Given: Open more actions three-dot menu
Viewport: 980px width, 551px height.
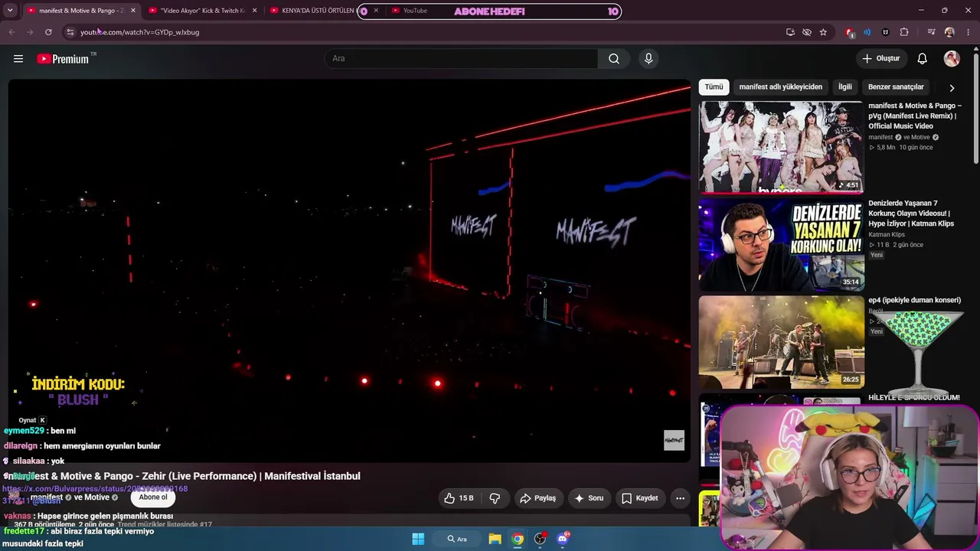Looking at the screenshot, I should 680,498.
